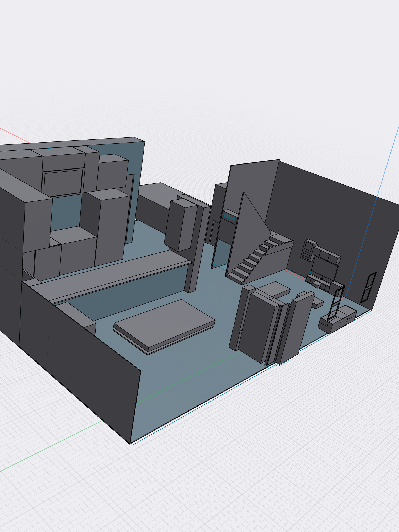Click the small teal rectangle above doorway
Screen dimensions: 399x532
[x=229, y=217]
